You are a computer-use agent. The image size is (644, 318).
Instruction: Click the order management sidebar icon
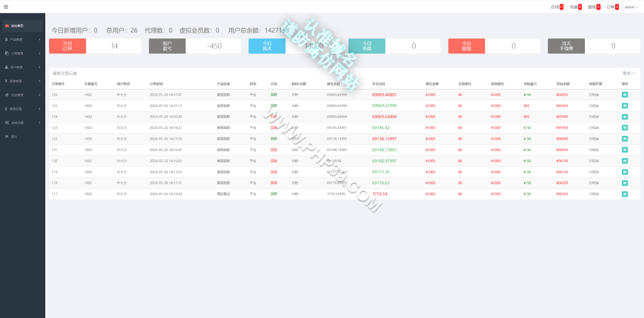pos(6,54)
